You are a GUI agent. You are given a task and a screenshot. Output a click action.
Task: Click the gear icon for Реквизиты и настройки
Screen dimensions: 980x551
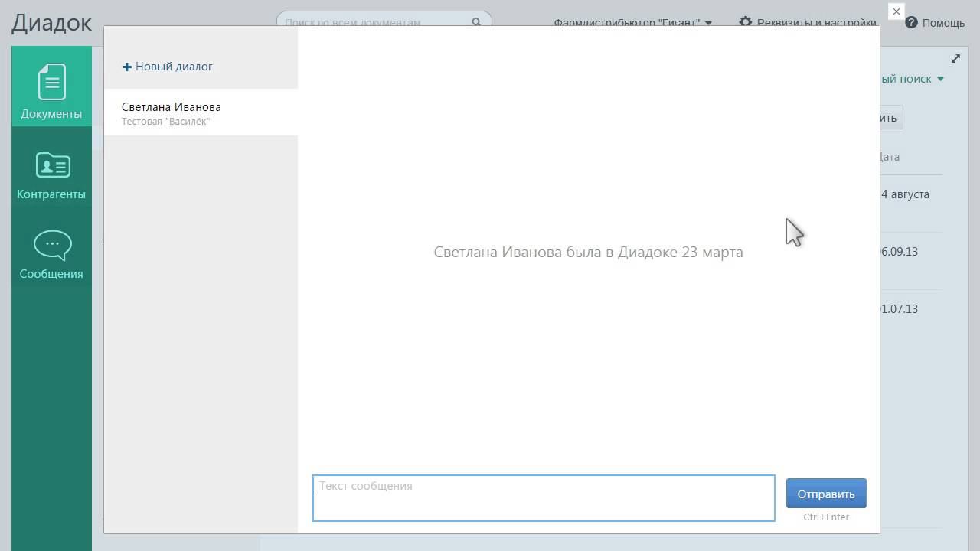pos(745,22)
